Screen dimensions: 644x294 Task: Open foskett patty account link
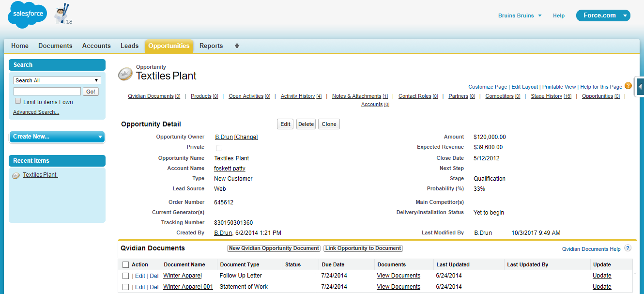coord(230,169)
